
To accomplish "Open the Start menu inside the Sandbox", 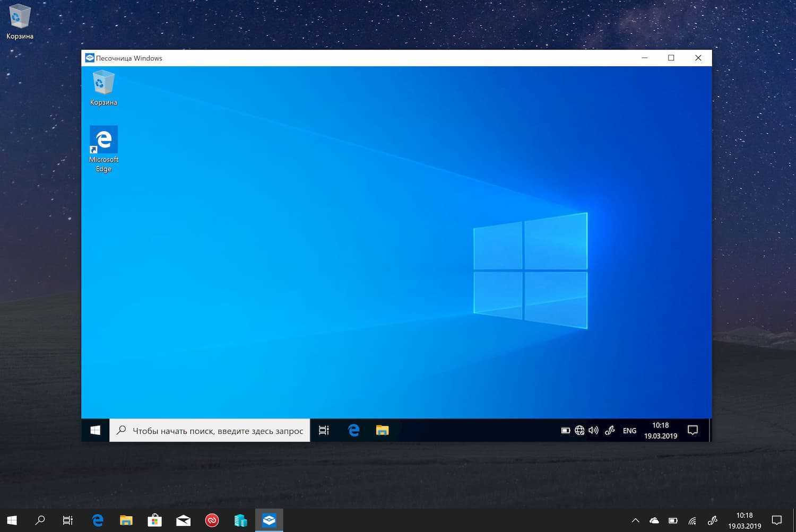I will pos(96,430).
